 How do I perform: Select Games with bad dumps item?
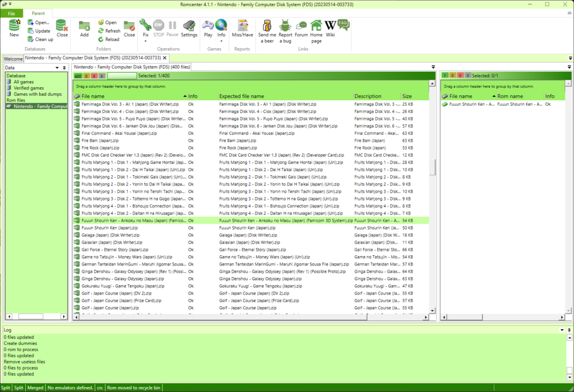click(x=38, y=94)
